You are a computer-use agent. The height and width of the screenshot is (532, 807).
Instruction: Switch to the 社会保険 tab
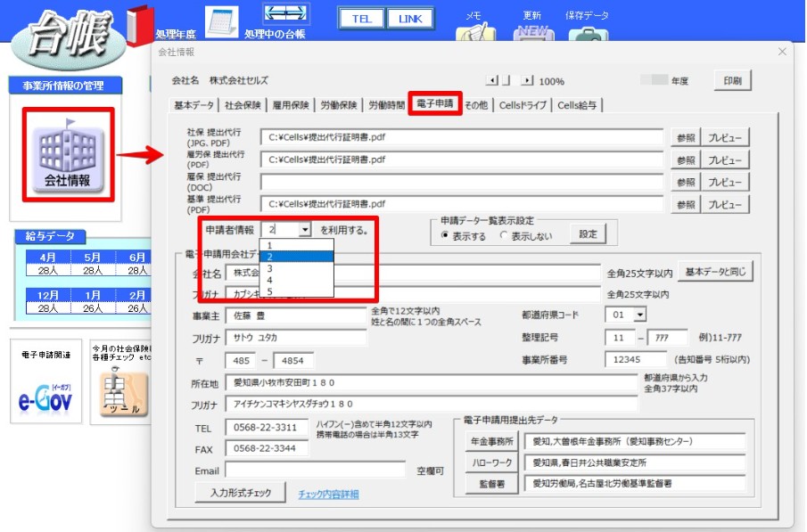[x=243, y=105]
